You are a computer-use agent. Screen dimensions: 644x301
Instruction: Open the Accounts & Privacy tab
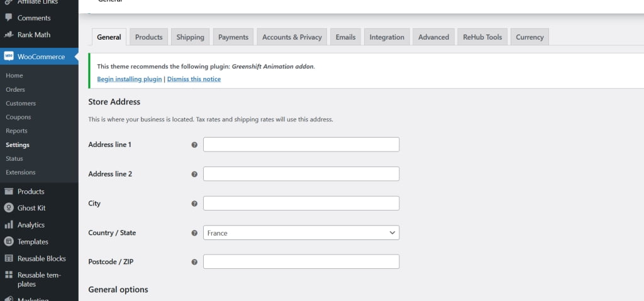(x=292, y=37)
